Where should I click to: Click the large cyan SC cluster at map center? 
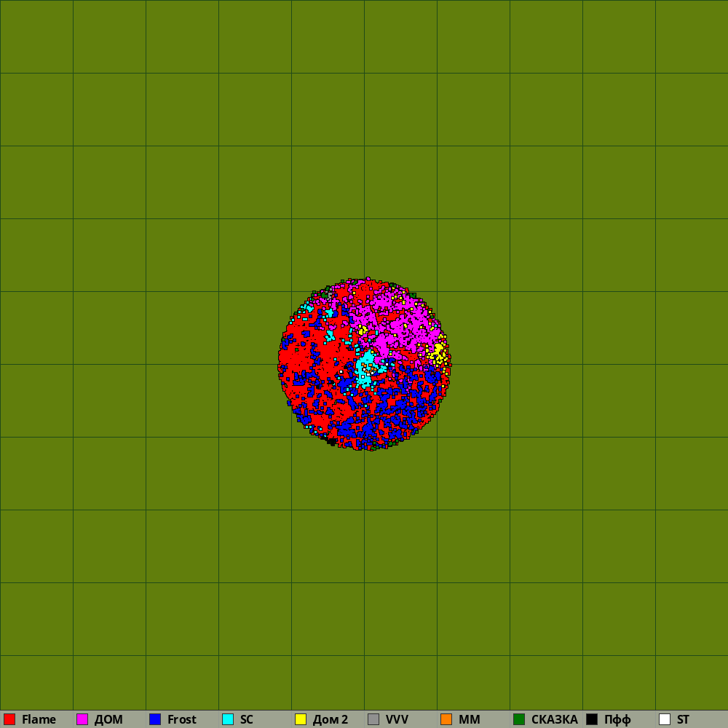pos(366,368)
